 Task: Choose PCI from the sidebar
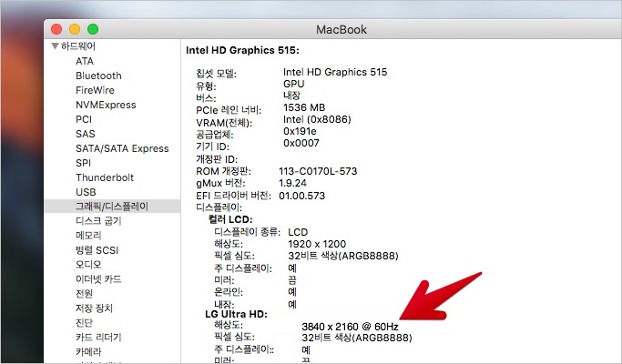point(84,119)
